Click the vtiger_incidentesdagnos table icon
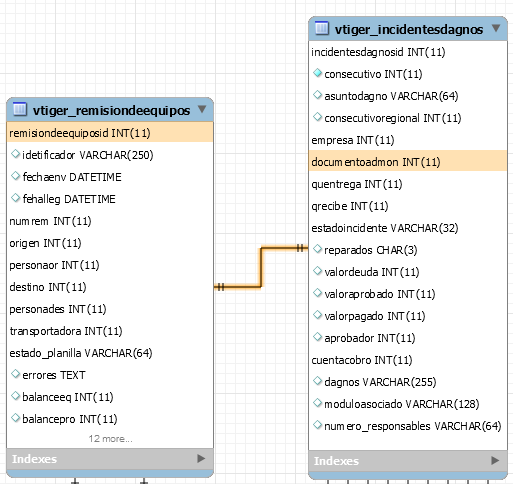Image resolution: width=513 pixels, height=484 pixels. click(322, 28)
